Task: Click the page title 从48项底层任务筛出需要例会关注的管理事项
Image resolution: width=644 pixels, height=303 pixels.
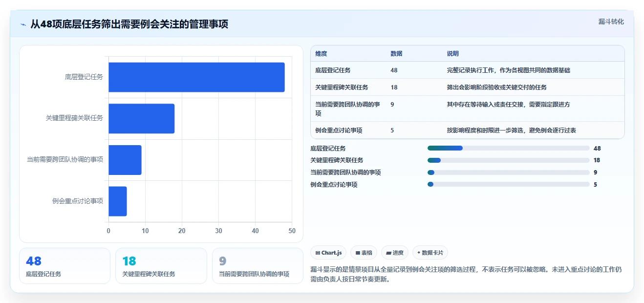Action: coord(129,24)
